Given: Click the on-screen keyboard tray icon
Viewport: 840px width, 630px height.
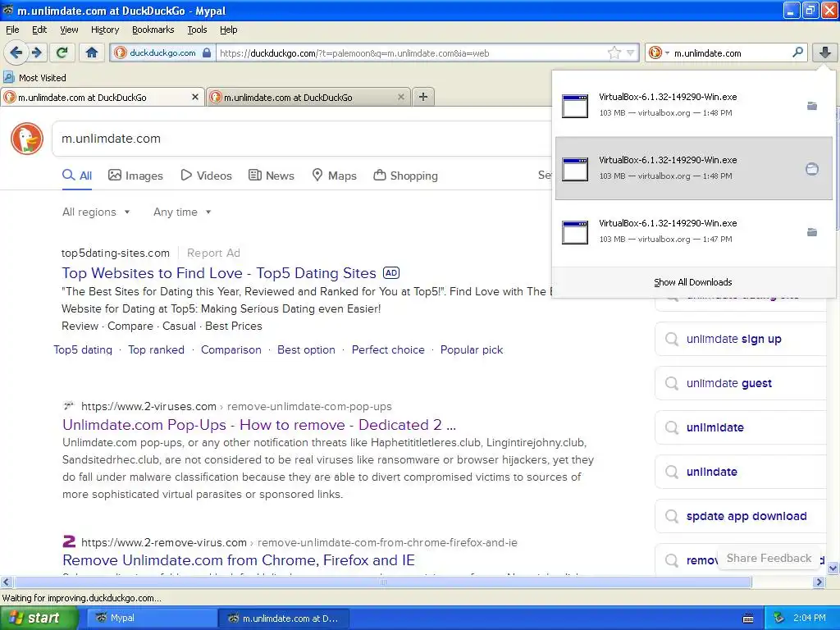Looking at the screenshot, I should pos(748,619).
